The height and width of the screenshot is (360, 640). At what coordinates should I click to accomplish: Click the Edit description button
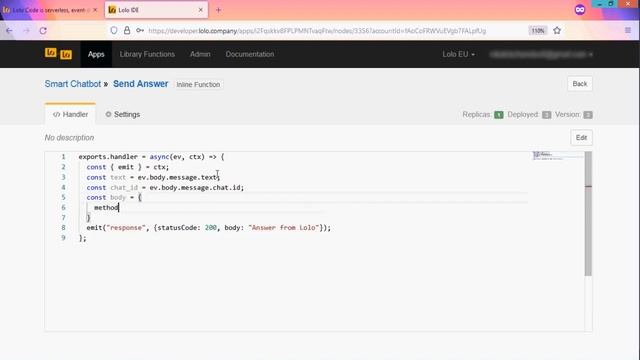tap(581, 138)
